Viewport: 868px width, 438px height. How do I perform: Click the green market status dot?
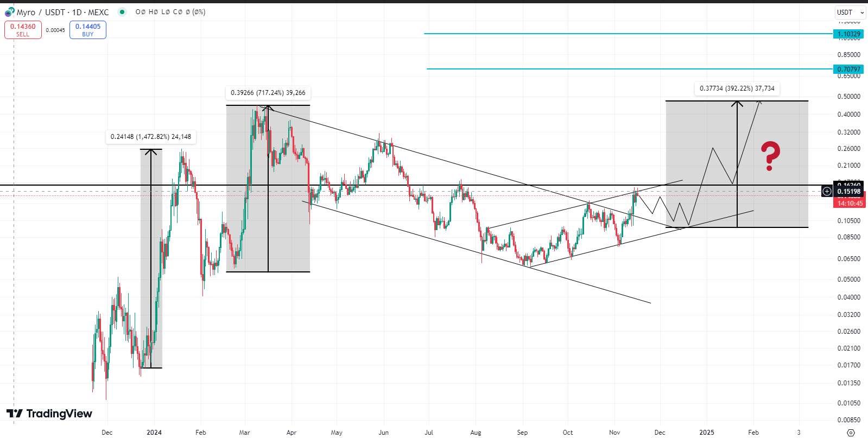[x=122, y=11]
